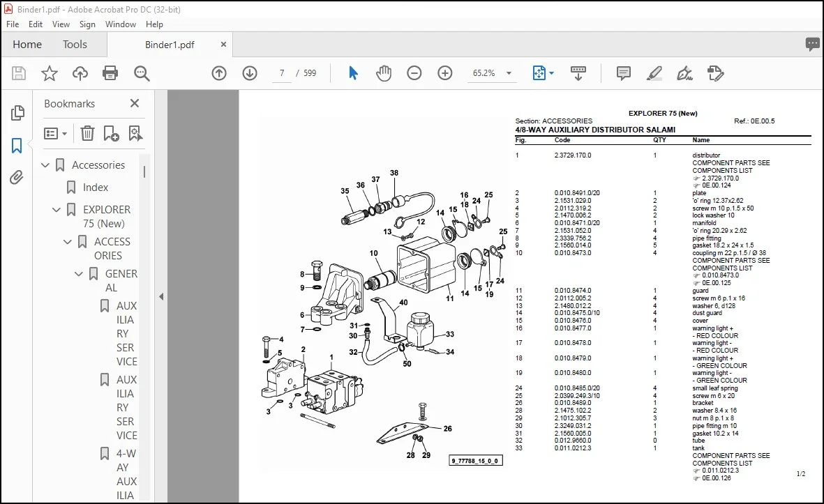
Task: Close the Binder1.pdf tab
Action: tap(223, 45)
